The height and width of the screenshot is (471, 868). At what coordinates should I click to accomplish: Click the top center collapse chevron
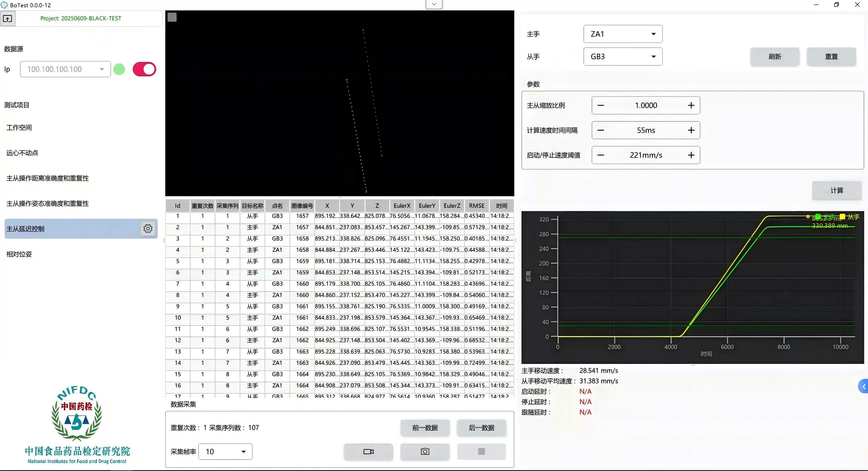(434, 4)
